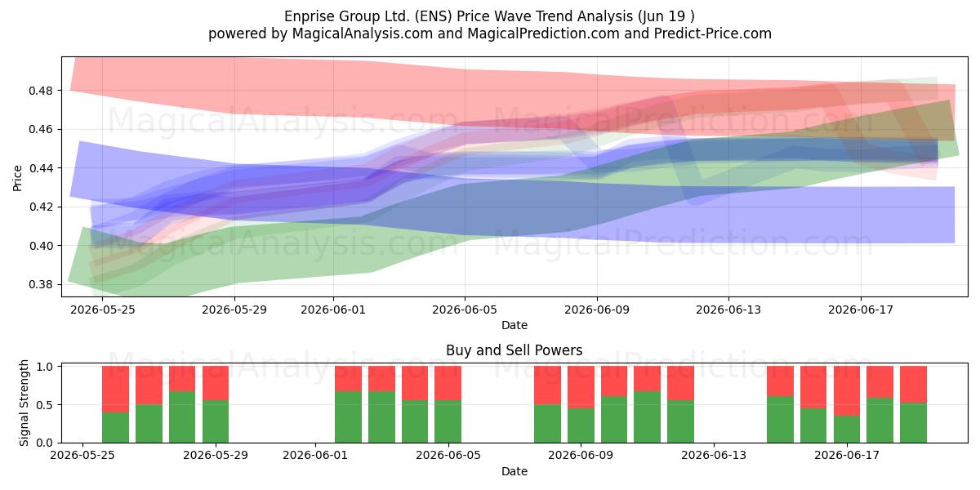Select the green segment of the bar above the 2026-05-29 tick
This screenshot has height=490, width=980.
[216, 421]
